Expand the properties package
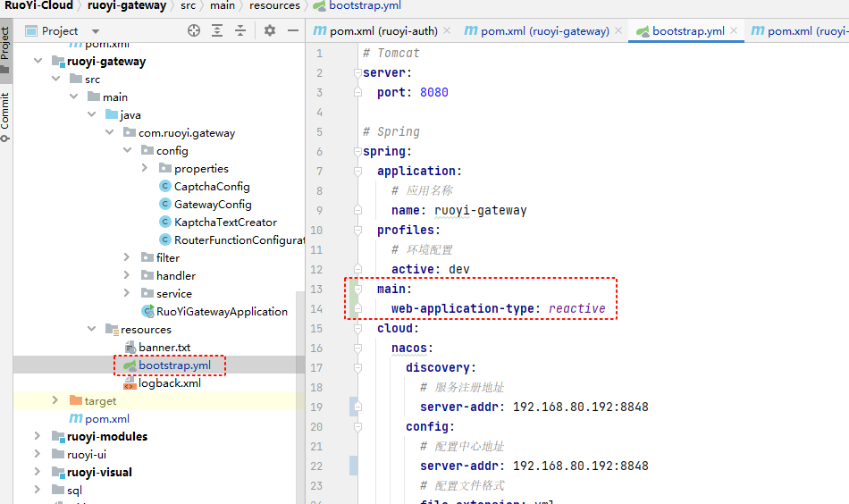Viewport: 849px width, 504px height. pyautogui.click(x=145, y=168)
